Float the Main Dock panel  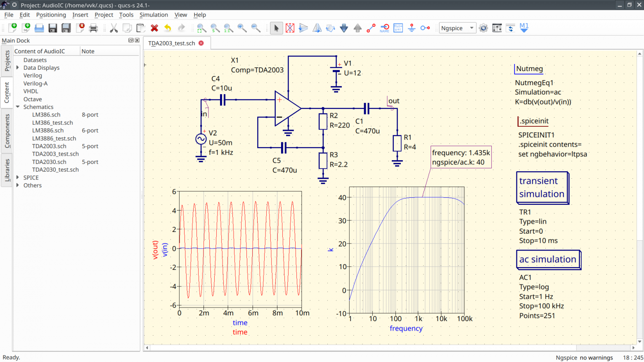point(131,40)
